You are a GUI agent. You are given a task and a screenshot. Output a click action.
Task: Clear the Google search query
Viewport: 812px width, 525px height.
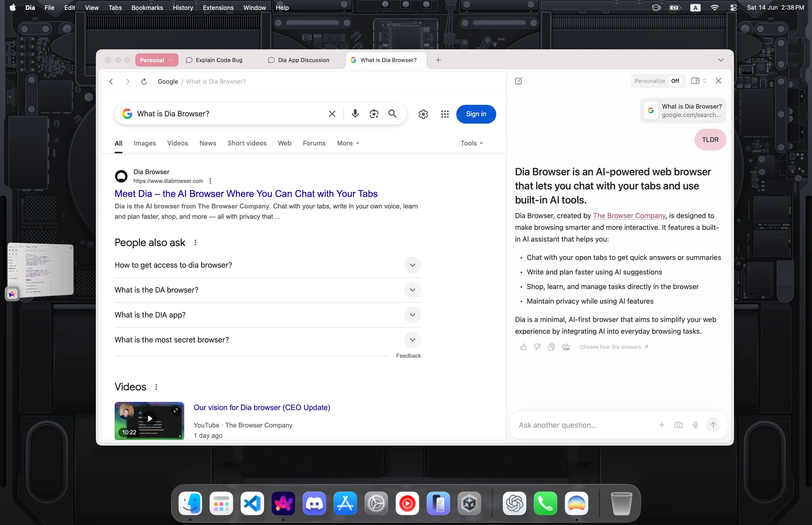point(332,114)
